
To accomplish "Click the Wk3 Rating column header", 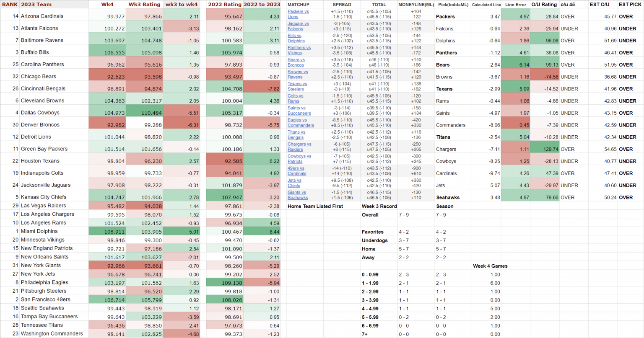I will pyautogui.click(x=144, y=4).
